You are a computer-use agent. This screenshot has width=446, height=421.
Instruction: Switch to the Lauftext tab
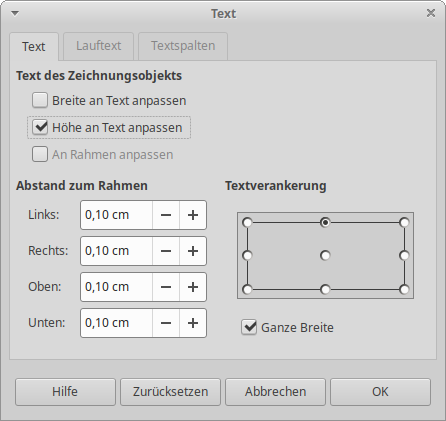point(99,46)
